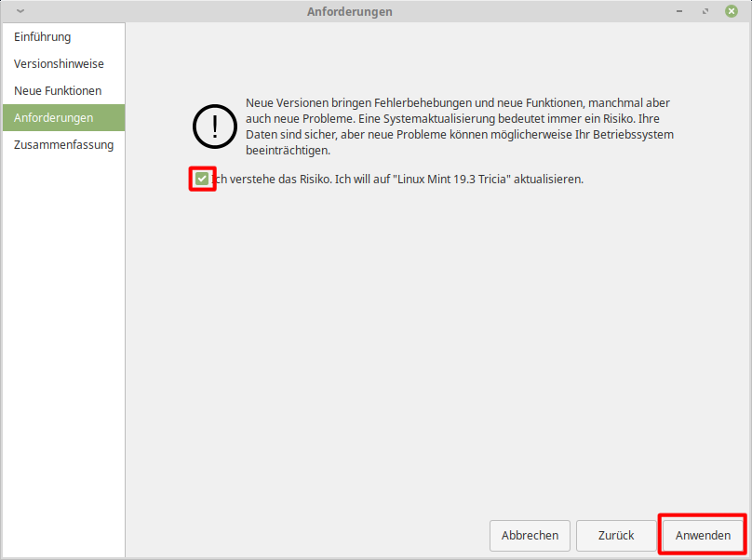This screenshot has height=560, width=752.
Task: Maximize the upgrade window
Action: (x=706, y=11)
